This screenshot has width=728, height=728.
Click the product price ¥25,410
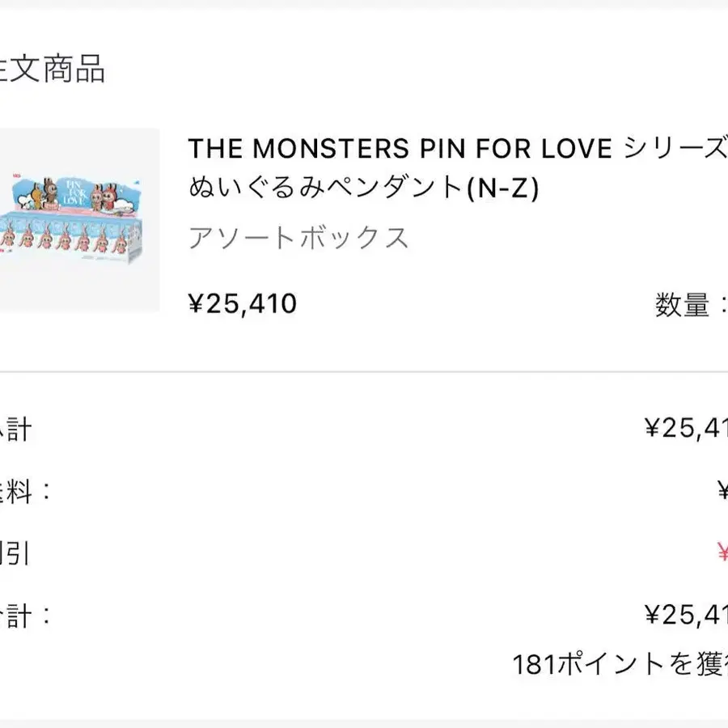click(243, 303)
